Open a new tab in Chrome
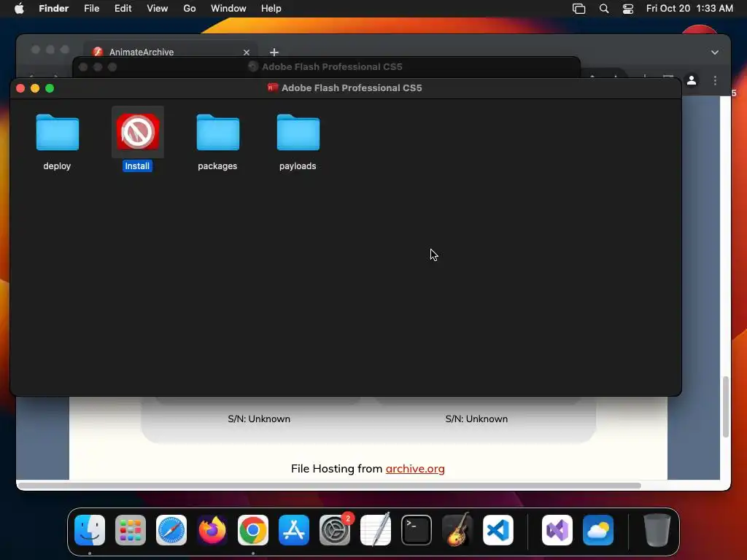 (x=274, y=52)
